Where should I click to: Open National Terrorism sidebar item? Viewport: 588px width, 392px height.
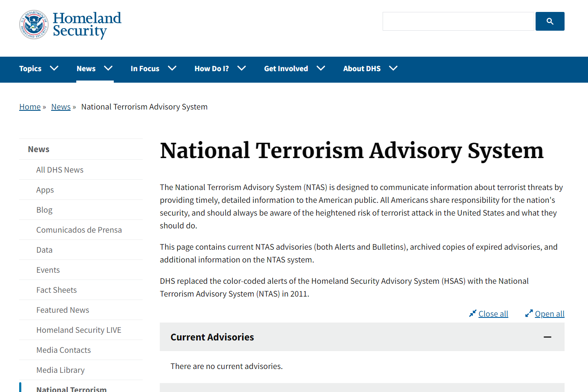[81, 387]
